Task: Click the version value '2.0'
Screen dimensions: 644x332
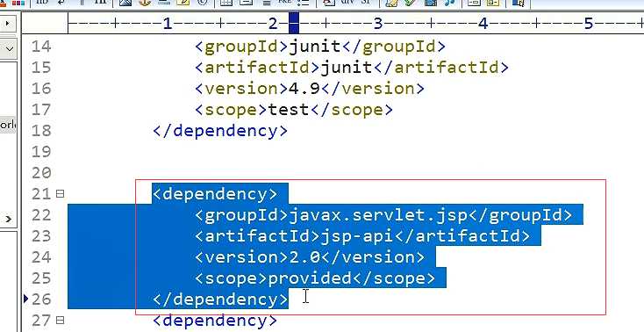Action: [304, 257]
